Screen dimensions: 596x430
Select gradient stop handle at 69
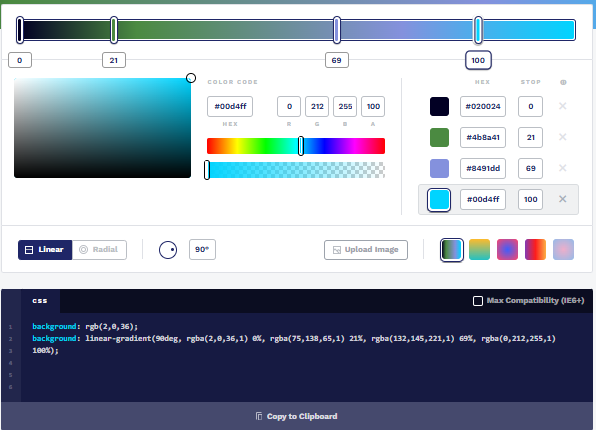click(337, 30)
